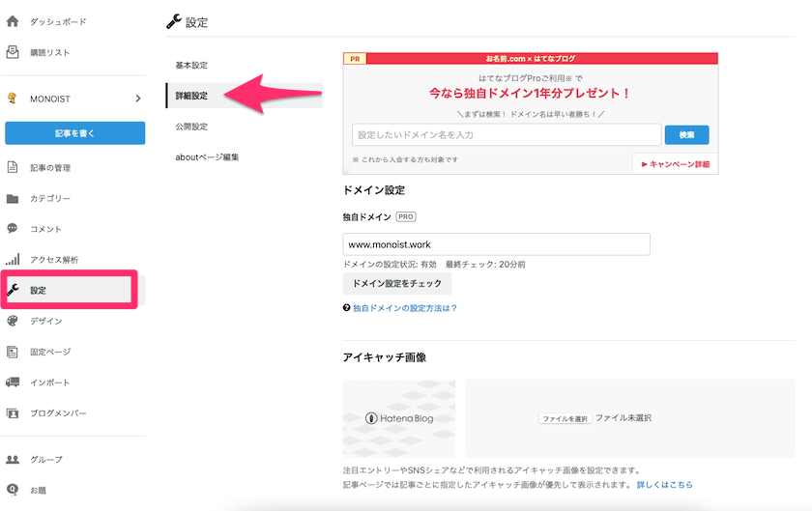Expand the MONOIST blog chevron
Screen dimensions: 812x511
137,99
